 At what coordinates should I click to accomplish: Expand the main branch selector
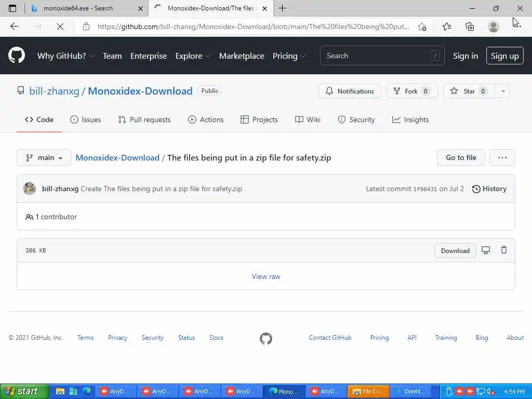pyautogui.click(x=44, y=157)
